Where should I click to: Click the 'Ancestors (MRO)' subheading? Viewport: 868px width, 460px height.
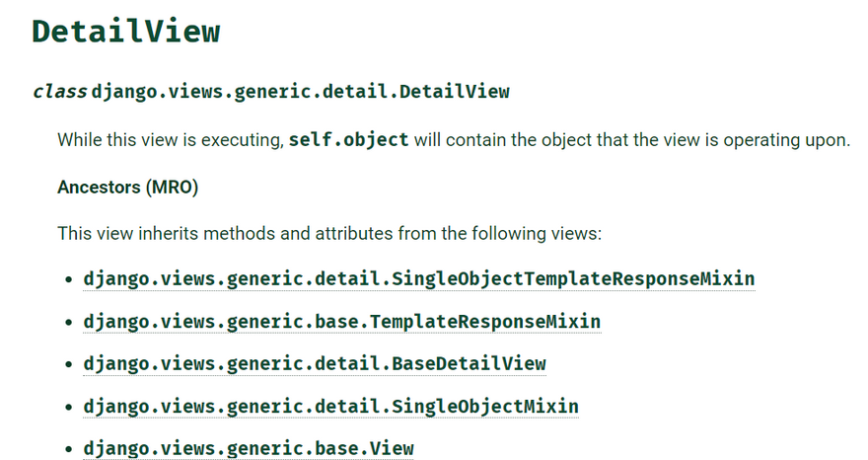tap(128, 187)
